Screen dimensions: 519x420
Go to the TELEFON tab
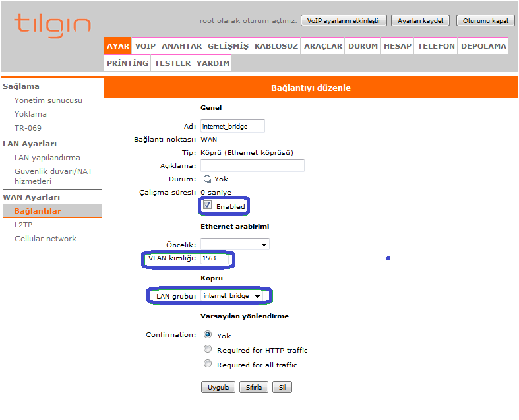point(436,46)
